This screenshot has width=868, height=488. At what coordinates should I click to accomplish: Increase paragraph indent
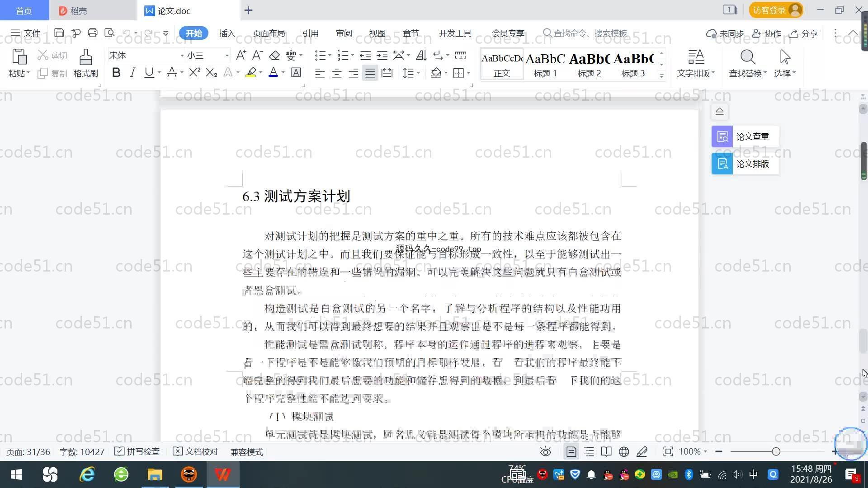coord(382,56)
